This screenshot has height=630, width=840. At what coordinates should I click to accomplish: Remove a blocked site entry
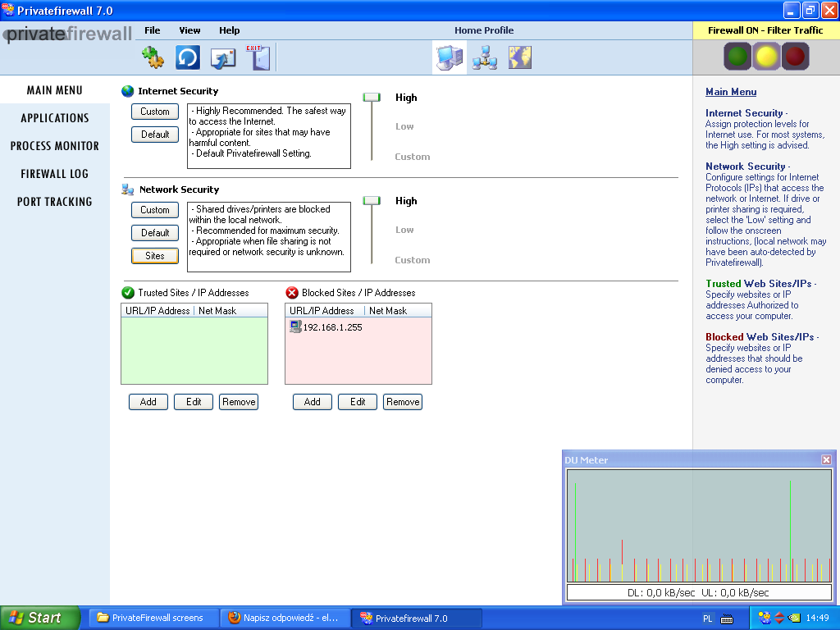pyautogui.click(x=403, y=402)
